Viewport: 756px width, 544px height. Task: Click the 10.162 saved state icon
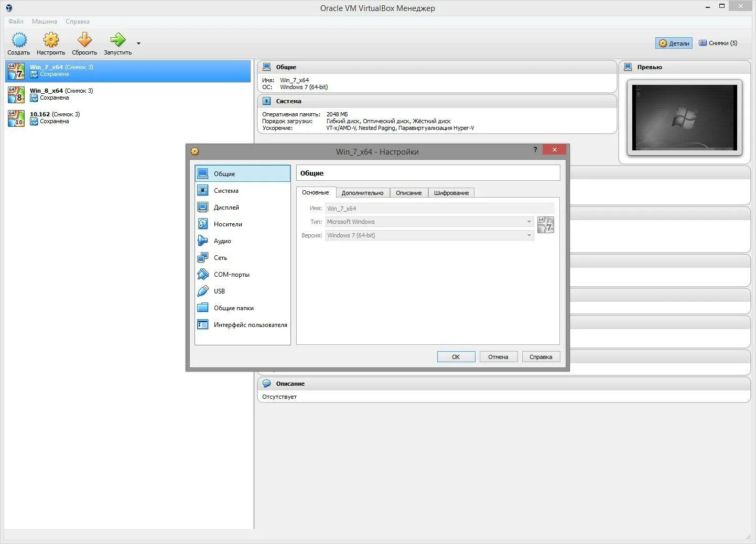coord(34,122)
